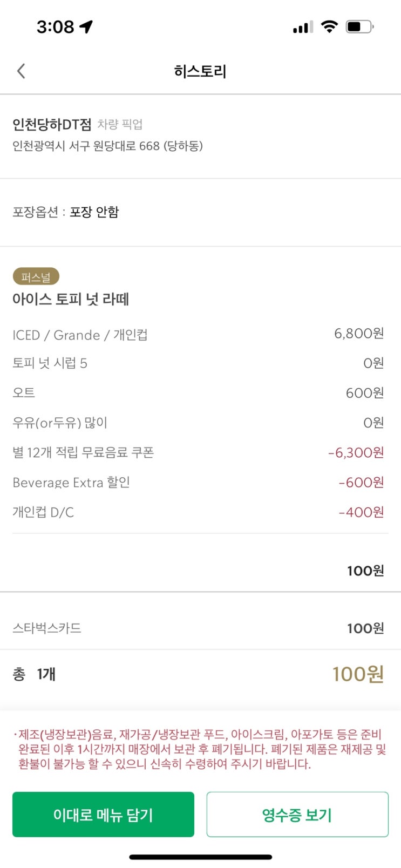
Task: Tap the store address 원당대로 668
Action: 107,146
